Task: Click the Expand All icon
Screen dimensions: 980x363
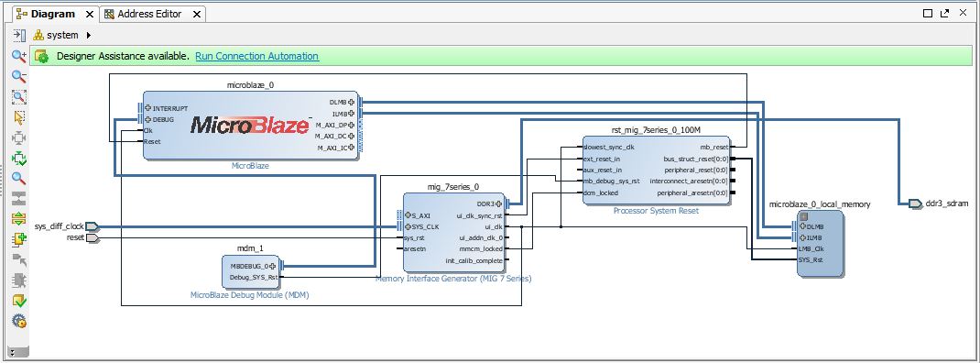Action: pos(19,219)
